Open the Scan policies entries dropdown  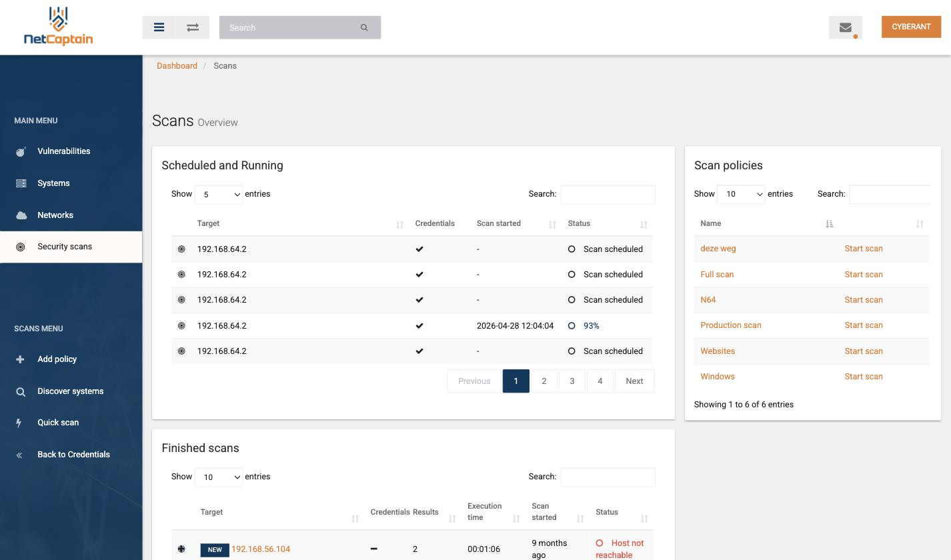pyautogui.click(x=741, y=195)
